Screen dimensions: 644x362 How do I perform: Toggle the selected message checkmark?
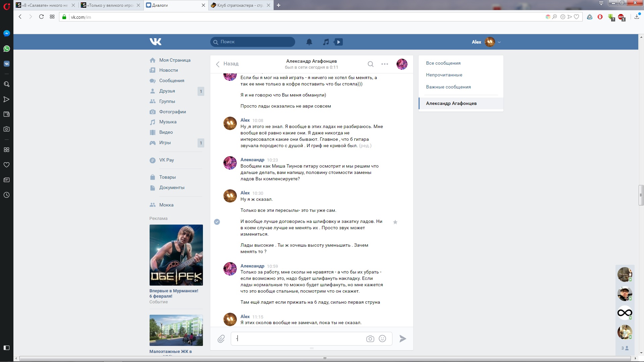pyautogui.click(x=217, y=222)
